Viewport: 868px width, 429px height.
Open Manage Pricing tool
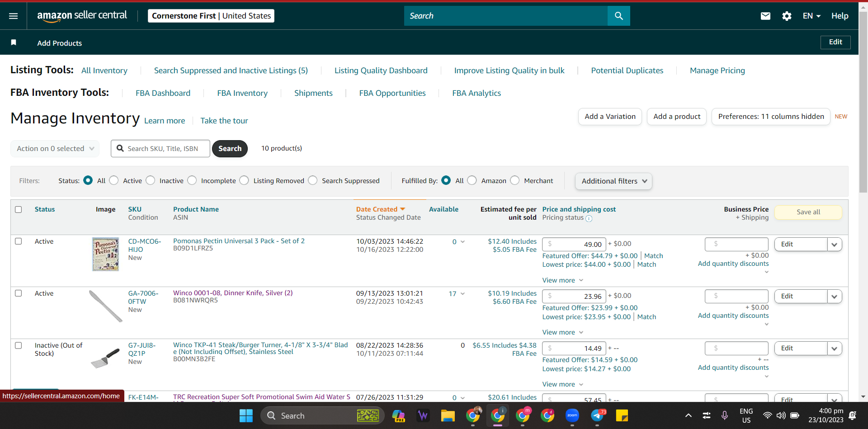click(x=717, y=71)
